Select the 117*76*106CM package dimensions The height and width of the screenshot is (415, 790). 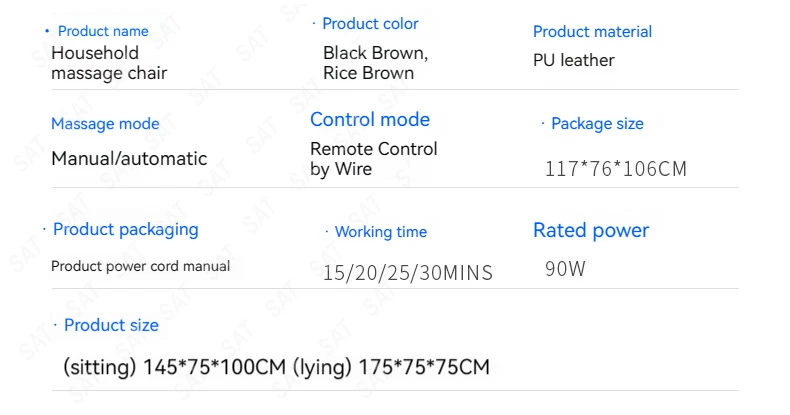(x=616, y=169)
